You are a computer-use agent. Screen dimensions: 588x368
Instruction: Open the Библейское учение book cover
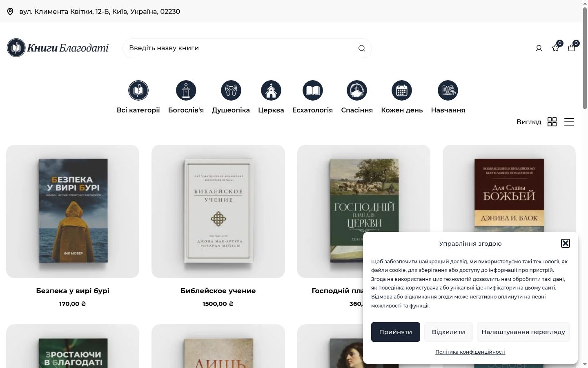point(218,211)
